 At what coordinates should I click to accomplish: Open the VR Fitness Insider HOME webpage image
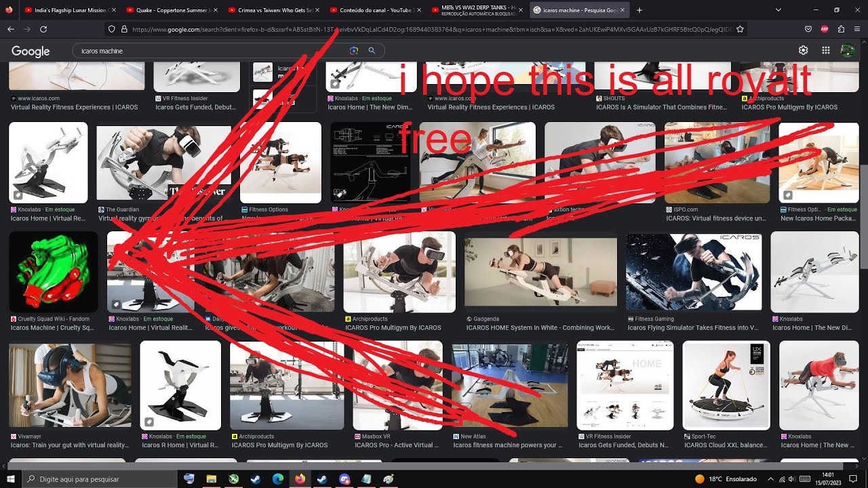(x=625, y=385)
